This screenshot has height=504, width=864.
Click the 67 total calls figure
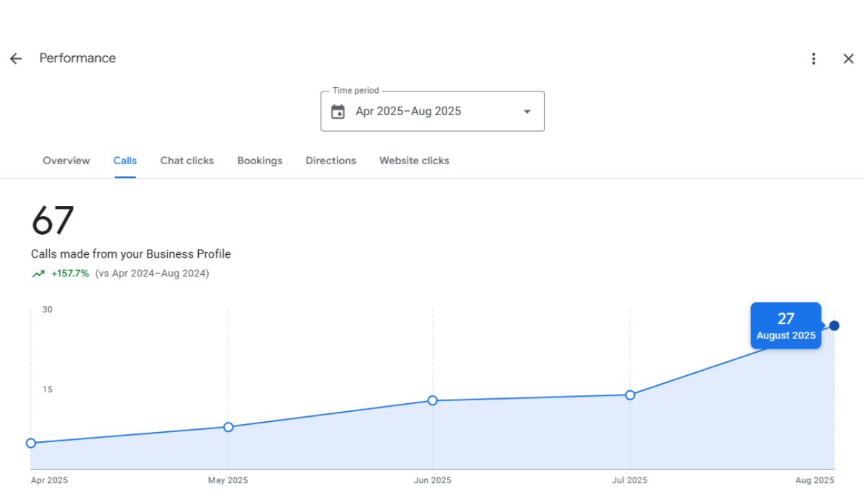pyautogui.click(x=53, y=220)
